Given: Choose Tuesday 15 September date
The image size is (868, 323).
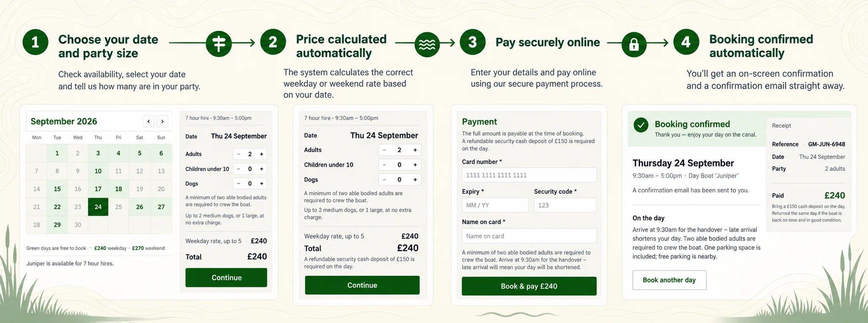Looking at the screenshot, I should 57,189.
